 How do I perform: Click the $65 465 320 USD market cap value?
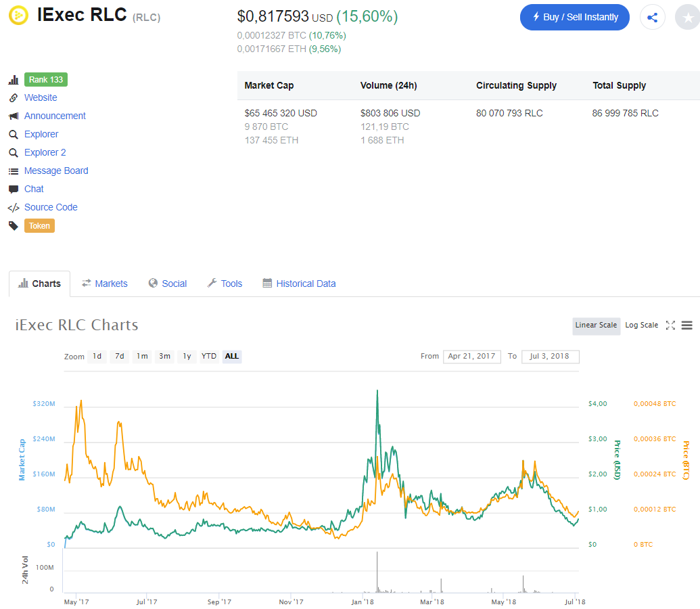281,113
